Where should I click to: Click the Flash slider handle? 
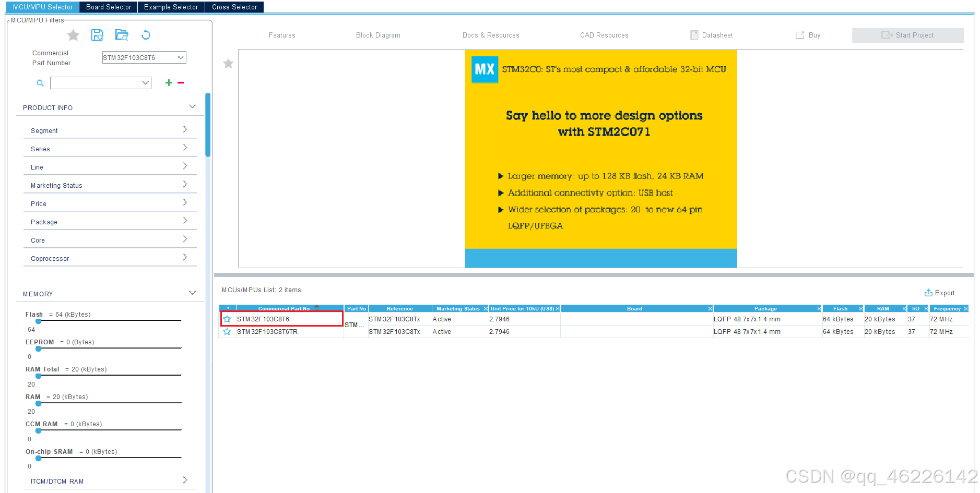click(38, 321)
